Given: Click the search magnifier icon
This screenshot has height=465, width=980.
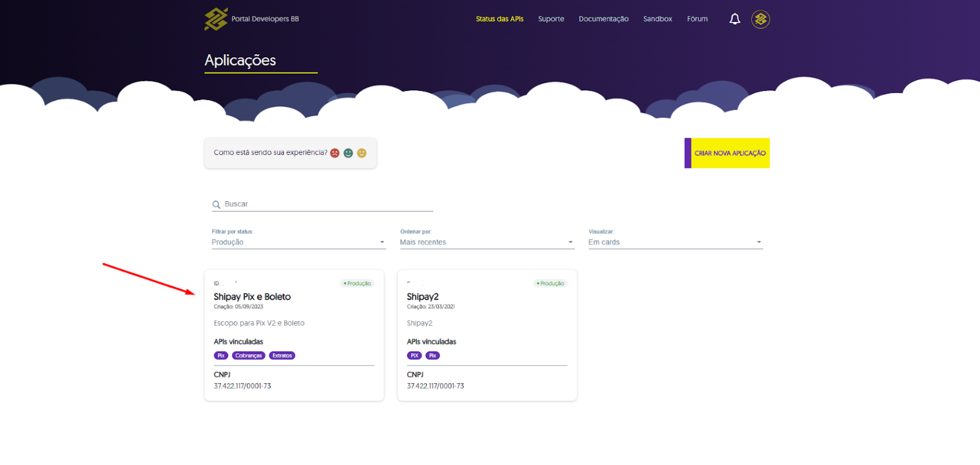Looking at the screenshot, I should [x=216, y=204].
